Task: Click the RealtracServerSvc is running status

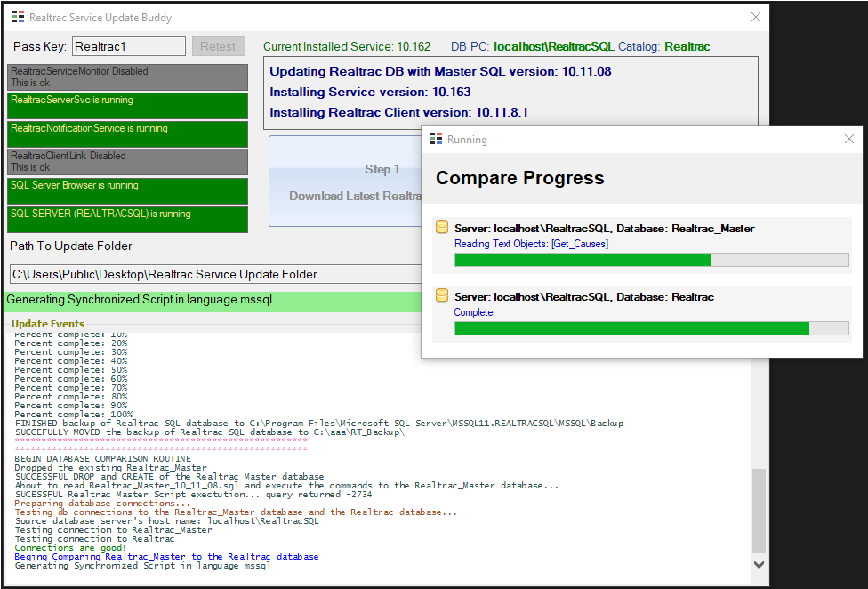Action: click(127, 105)
